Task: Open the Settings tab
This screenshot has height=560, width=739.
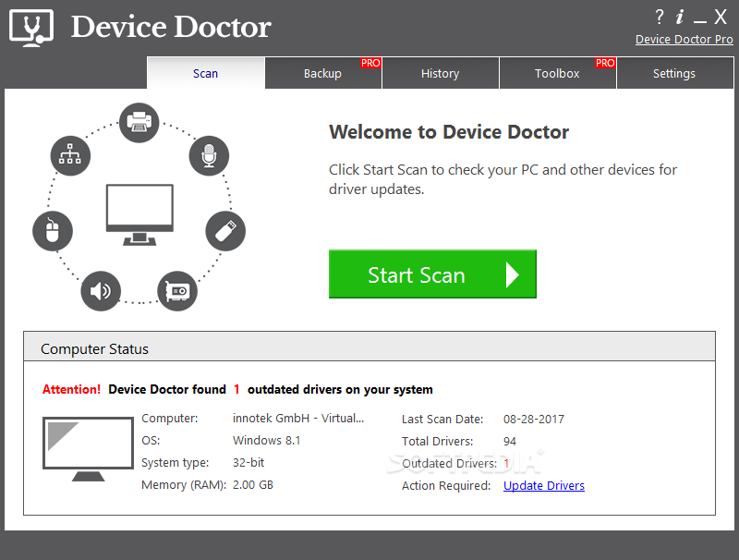Action: [x=673, y=73]
